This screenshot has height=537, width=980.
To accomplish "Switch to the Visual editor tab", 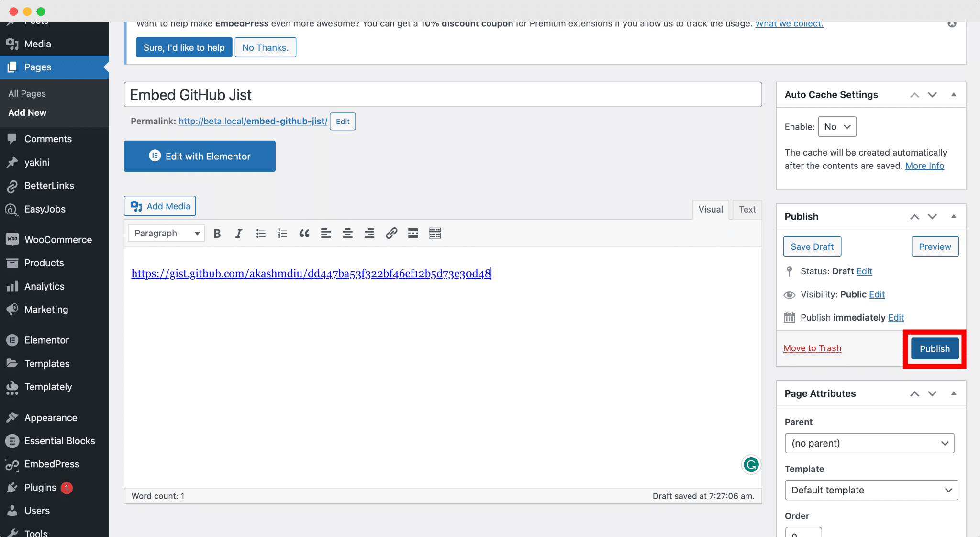I will 711,210.
